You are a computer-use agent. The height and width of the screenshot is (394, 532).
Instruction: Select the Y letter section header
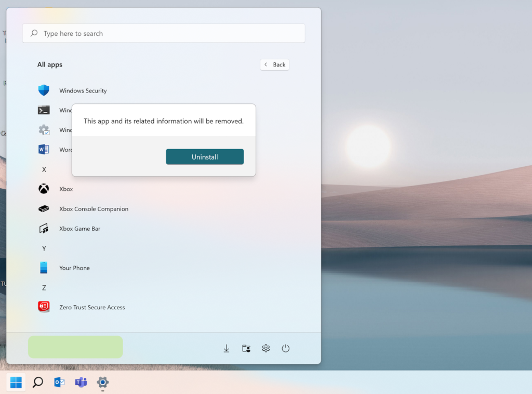(44, 248)
